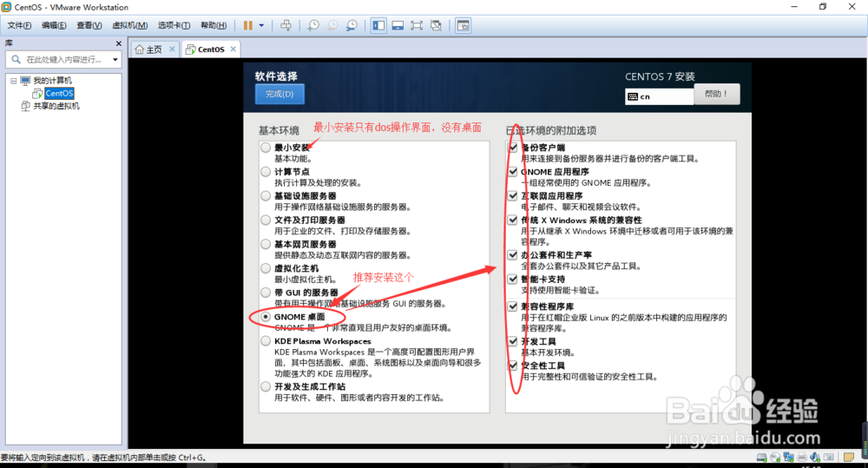Take a snapshot of the virtual machine
Screen dimensions: 868x468
tap(313, 25)
